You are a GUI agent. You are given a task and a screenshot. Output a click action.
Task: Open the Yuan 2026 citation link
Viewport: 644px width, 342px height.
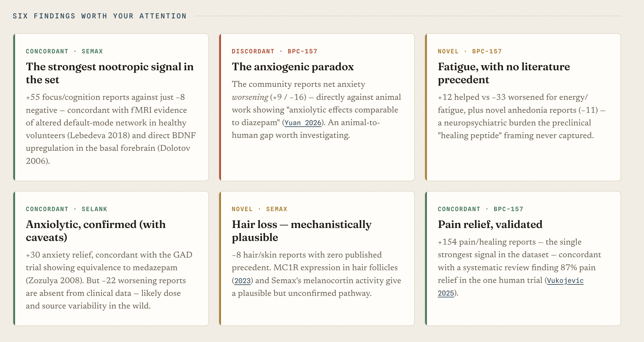[x=303, y=123]
